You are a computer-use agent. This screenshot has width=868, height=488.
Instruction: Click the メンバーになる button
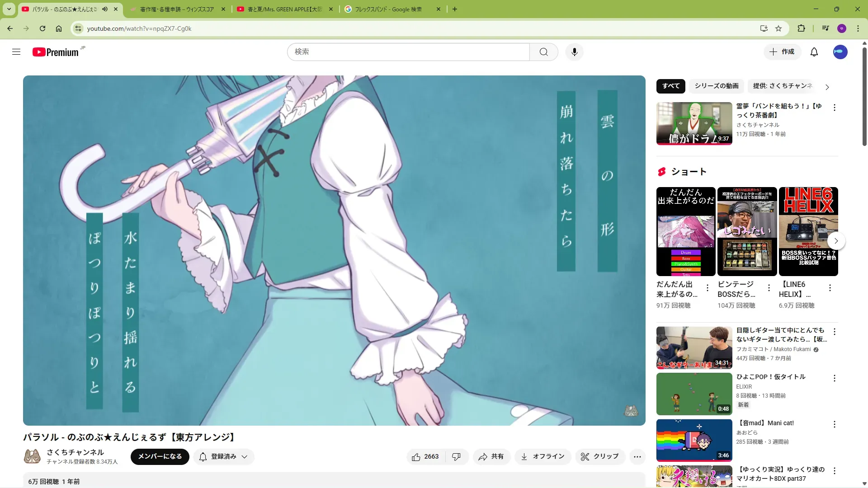(x=160, y=457)
